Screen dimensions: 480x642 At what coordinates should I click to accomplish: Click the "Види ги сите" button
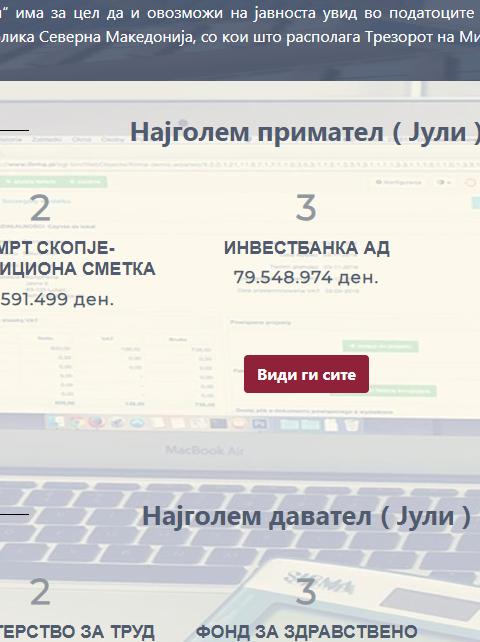pos(306,374)
